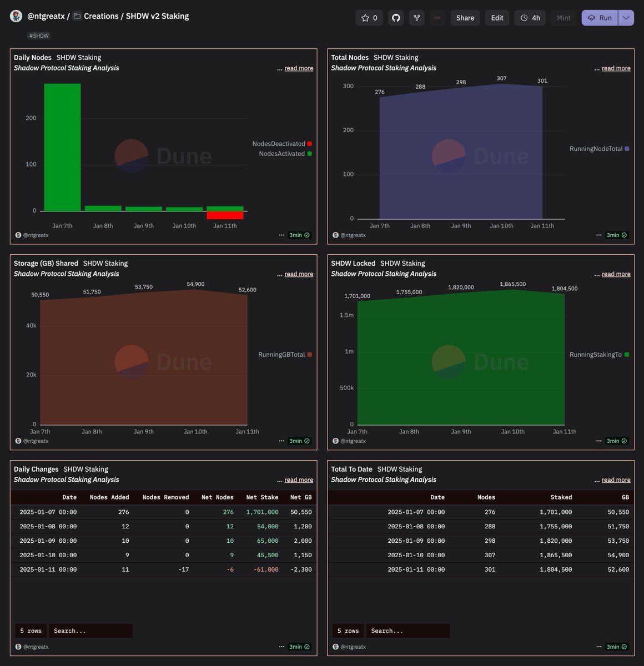The height and width of the screenshot is (666, 644).
Task: Star the SHDW v2 Staking dashboard
Action: (369, 18)
